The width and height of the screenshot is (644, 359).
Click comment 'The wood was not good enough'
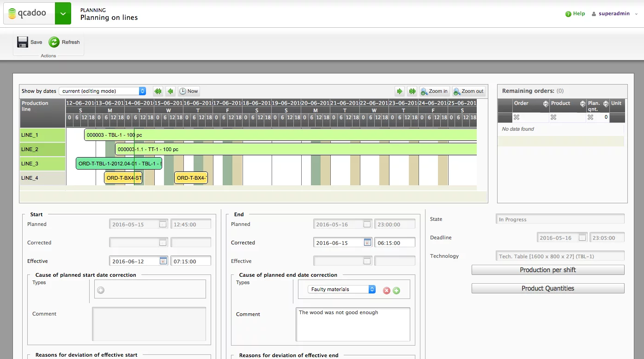tap(353, 324)
